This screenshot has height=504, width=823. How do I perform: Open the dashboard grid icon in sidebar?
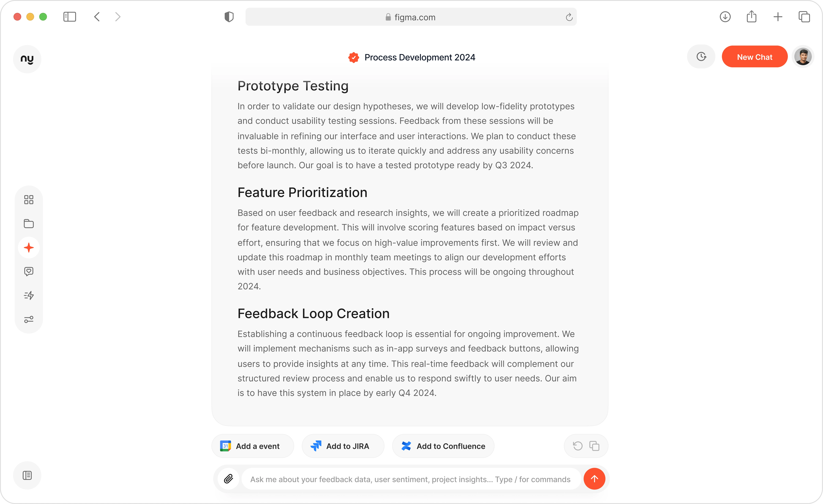(x=29, y=200)
